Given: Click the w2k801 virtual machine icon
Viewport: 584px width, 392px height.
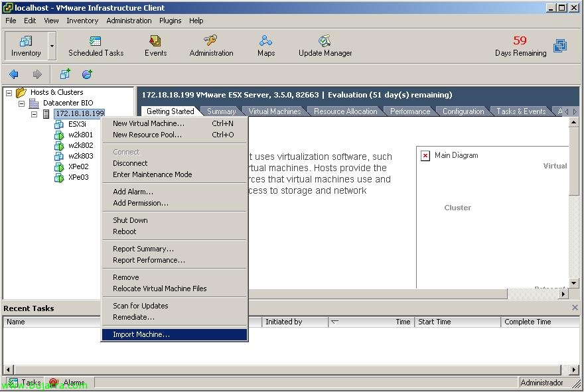Looking at the screenshot, I should click(59, 135).
